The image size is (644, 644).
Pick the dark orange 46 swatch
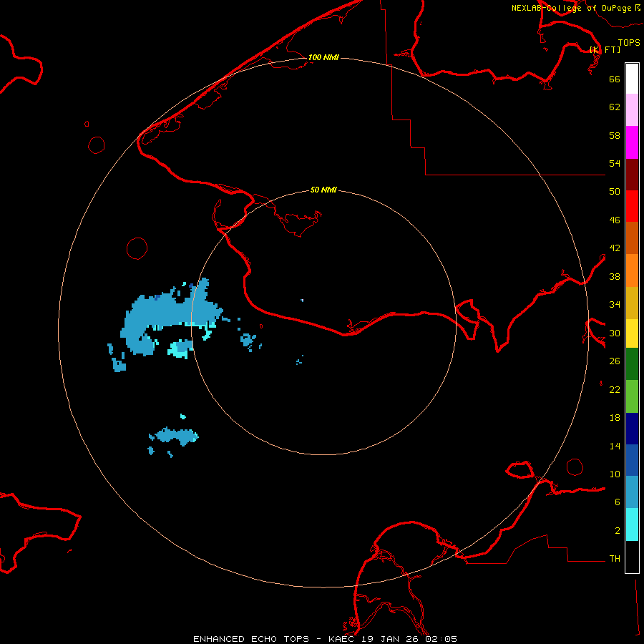coord(632,238)
